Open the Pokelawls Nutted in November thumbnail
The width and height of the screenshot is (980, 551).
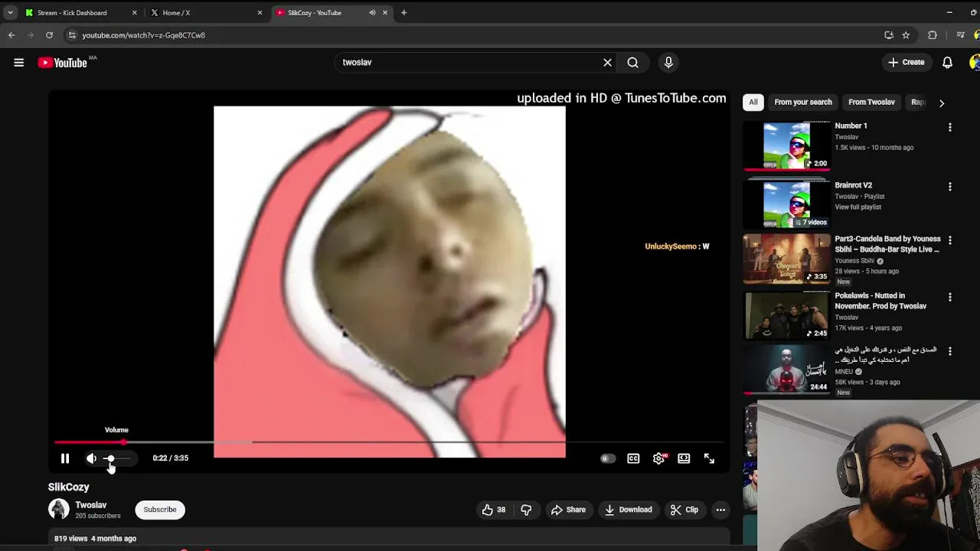pyautogui.click(x=786, y=315)
